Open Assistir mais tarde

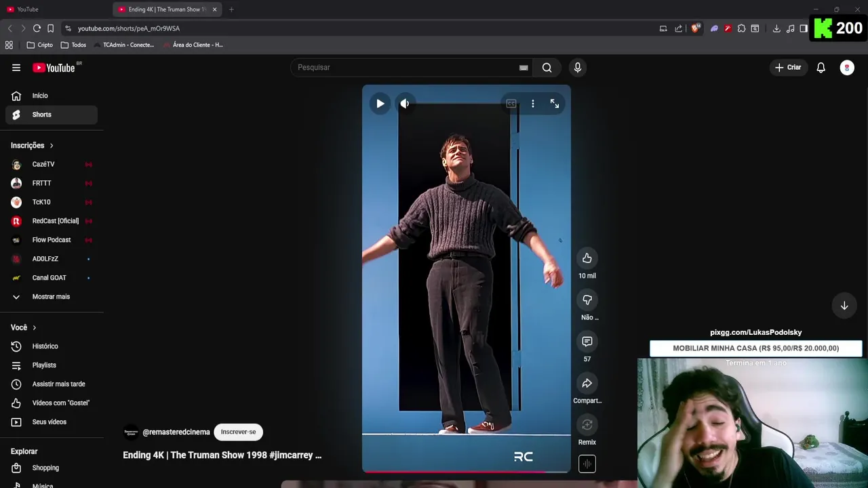pyautogui.click(x=52, y=384)
